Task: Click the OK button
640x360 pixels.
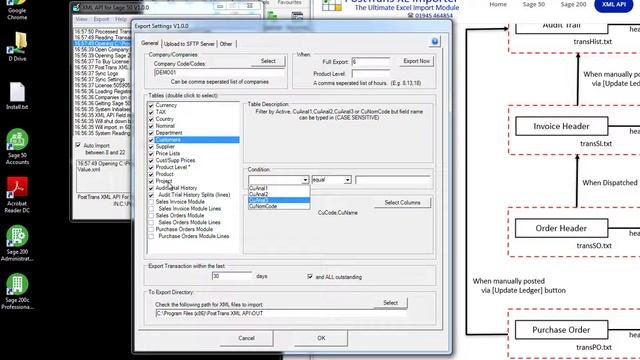Action: (321, 338)
